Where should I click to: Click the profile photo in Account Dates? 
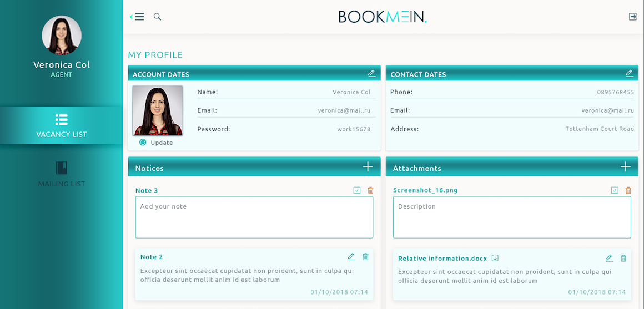click(x=158, y=110)
